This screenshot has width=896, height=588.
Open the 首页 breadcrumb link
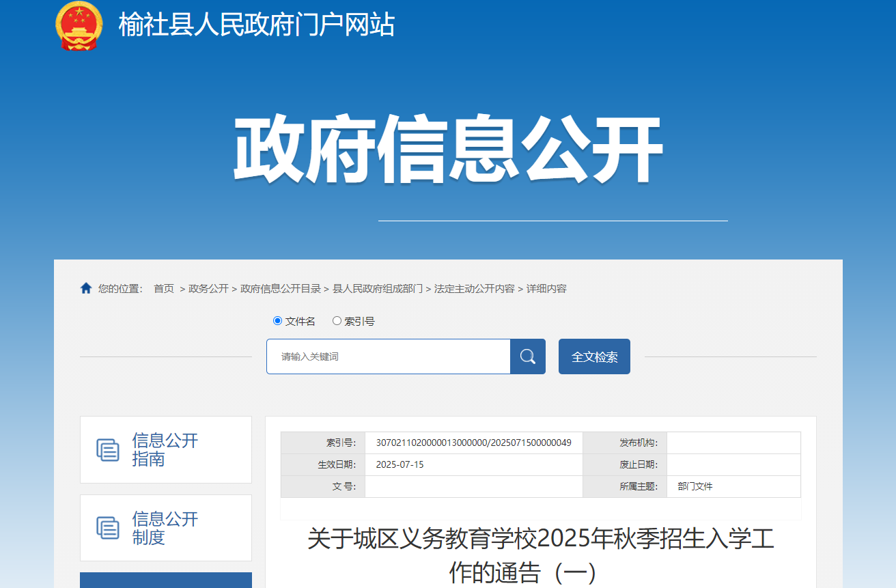(164, 289)
